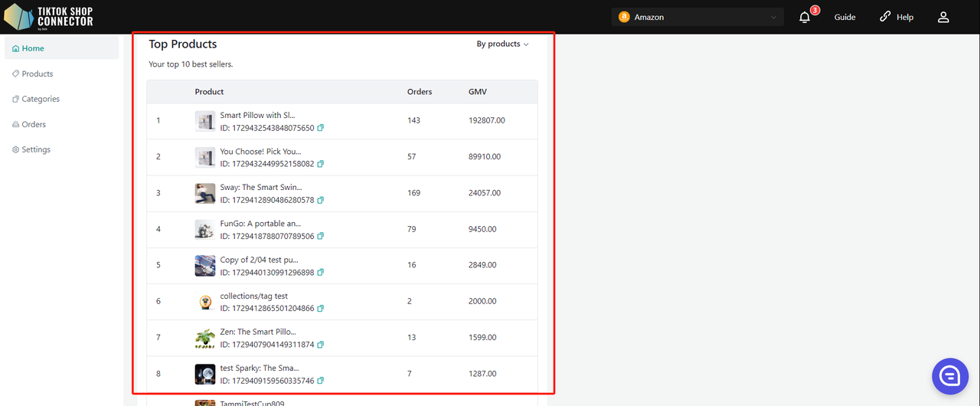Copy ID of test Sparky product
Viewport: 980px width, 406px height.
pos(321,381)
